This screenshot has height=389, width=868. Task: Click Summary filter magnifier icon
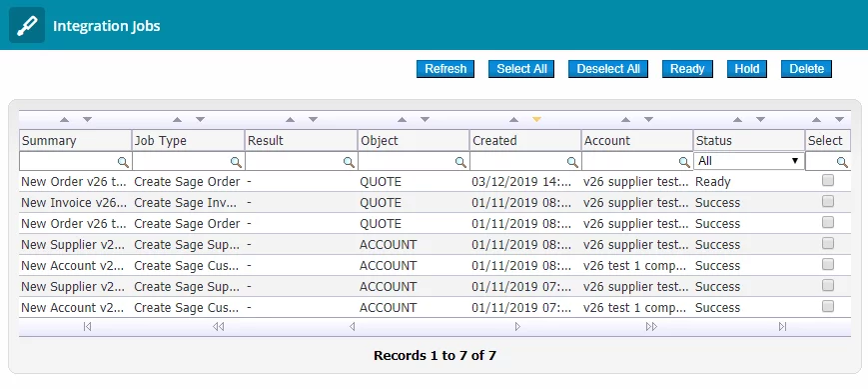(124, 162)
